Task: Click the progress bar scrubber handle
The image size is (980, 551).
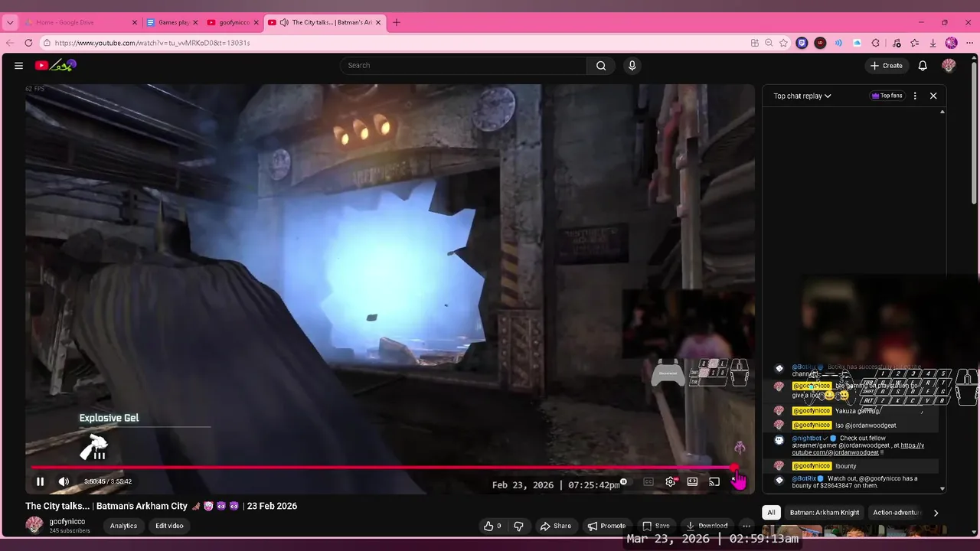Action: tap(735, 467)
